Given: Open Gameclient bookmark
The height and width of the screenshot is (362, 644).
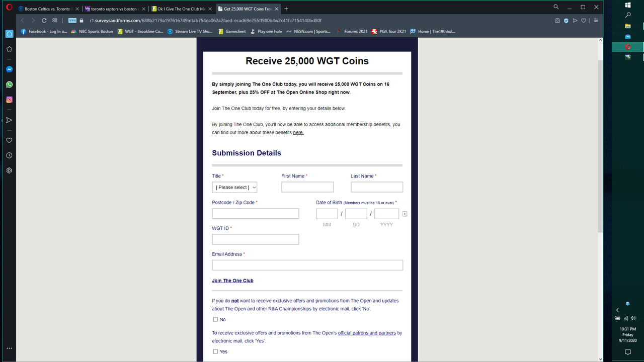Looking at the screenshot, I should (x=232, y=31).
